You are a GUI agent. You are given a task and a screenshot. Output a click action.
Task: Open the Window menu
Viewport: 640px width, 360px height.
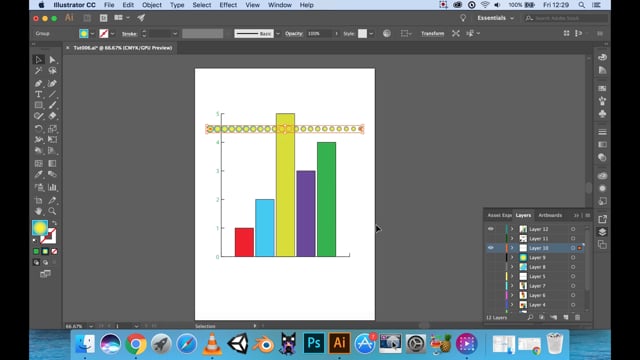coord(280,5)
